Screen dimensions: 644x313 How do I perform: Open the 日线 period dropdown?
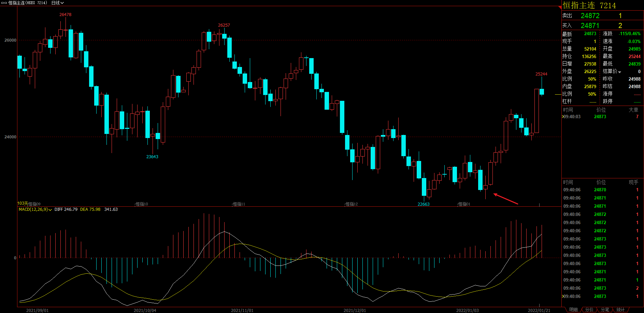pos(57,3)
